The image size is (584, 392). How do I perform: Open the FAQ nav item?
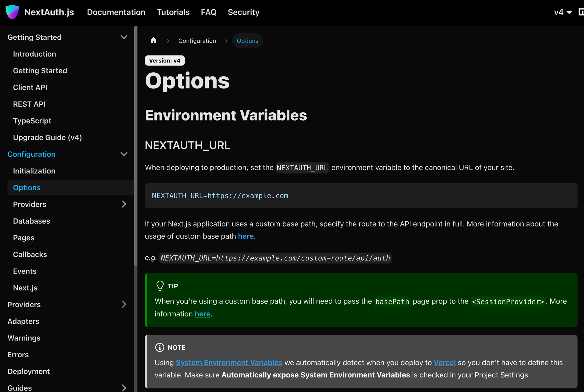click(209, 12)
